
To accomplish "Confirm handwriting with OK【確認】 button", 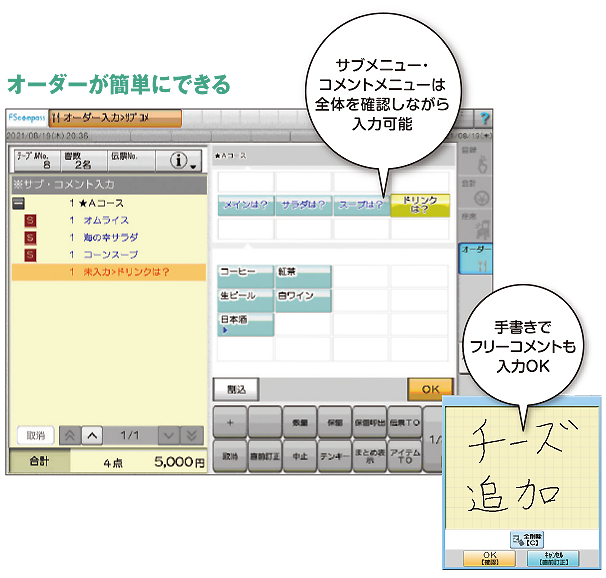I will point(489,559).
